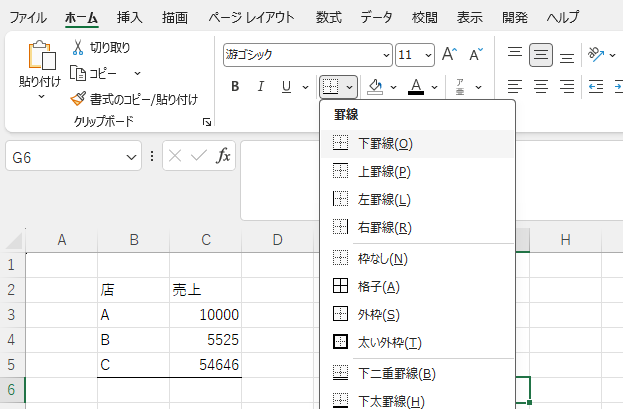This screenshot has width=623, height=409.
Task: Choose 左罫線(L) from the borders menu
Action: pyautogui.click(x=418, y=200)
